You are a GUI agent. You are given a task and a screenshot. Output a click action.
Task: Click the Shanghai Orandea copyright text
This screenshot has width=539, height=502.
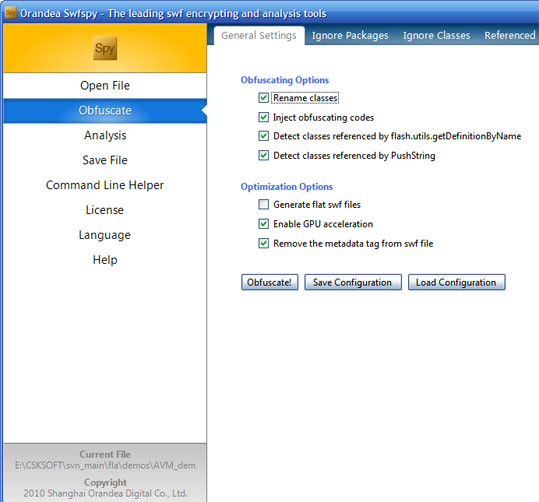105,494
